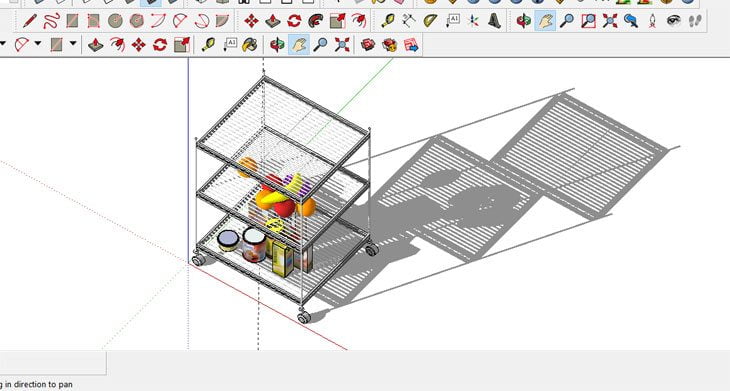The width and height of the screenshot is (730, 391).
Task: Activate the Zoom Window tool
Action: point(588,21)
